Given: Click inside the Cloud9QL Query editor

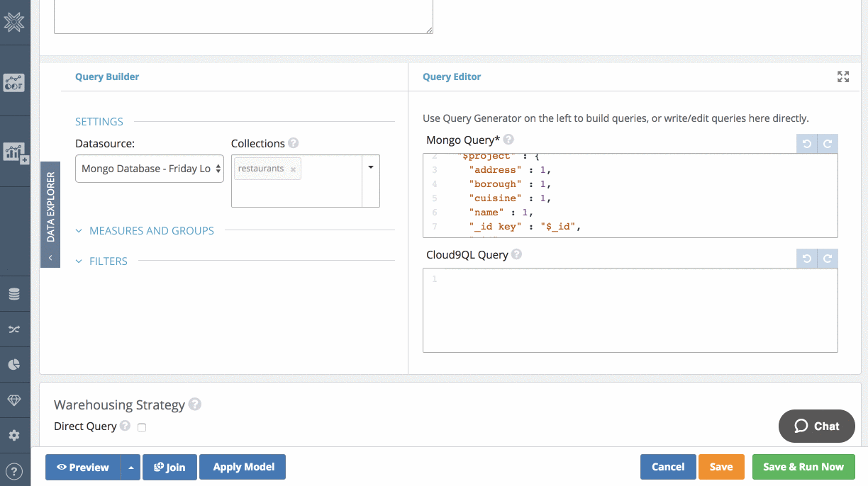Looking at the screenshot, I should point(630,310).
